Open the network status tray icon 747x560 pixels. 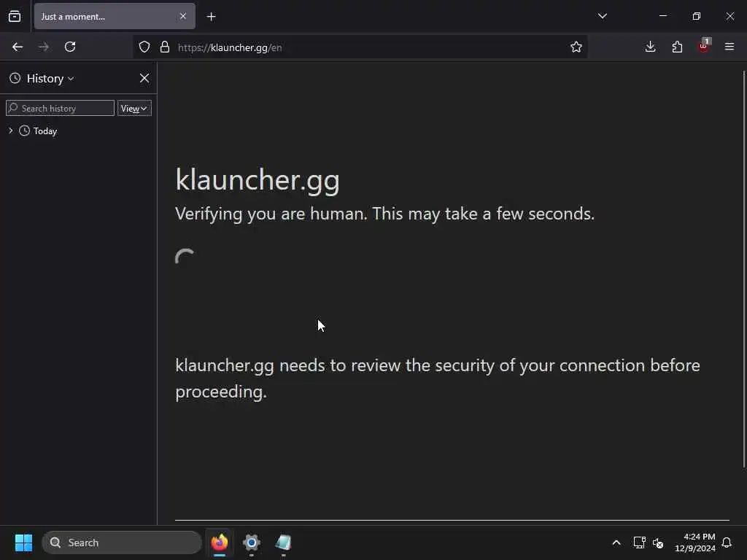pyautogui.click(x=639, y=542)
